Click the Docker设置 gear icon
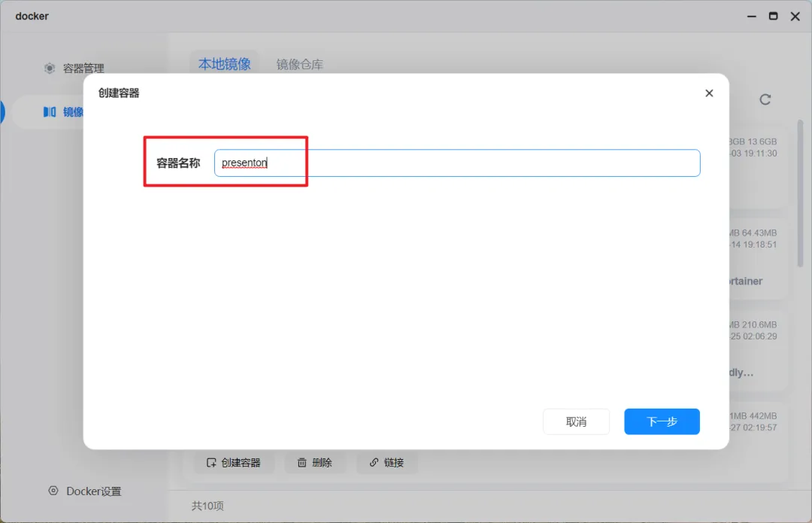812x523 pixels. pos(53,491)
